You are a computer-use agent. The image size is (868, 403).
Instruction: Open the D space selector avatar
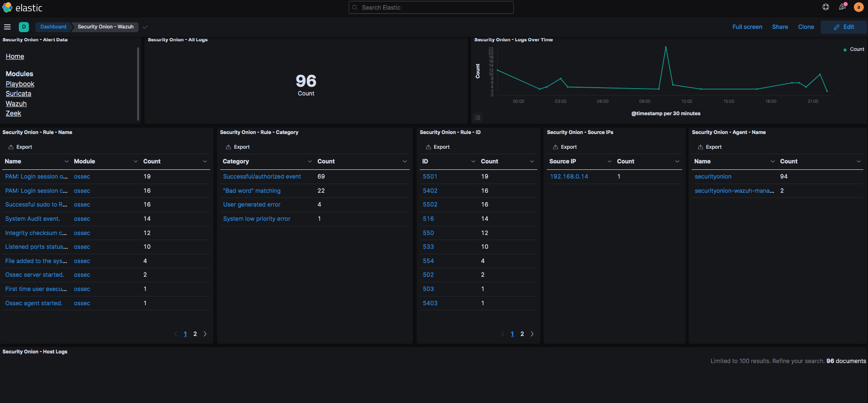(x=24, y=27)
